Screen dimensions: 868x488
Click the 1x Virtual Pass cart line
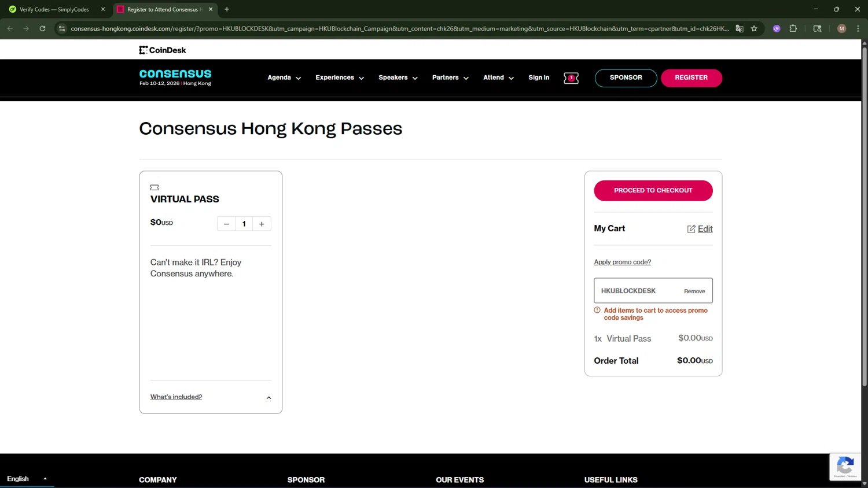tap(653, 339)
